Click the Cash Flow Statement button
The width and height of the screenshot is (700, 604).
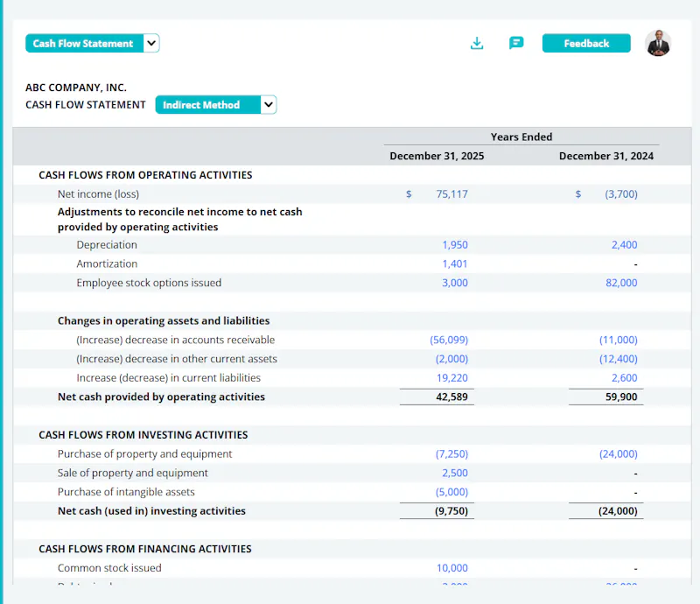coord(84,44)
